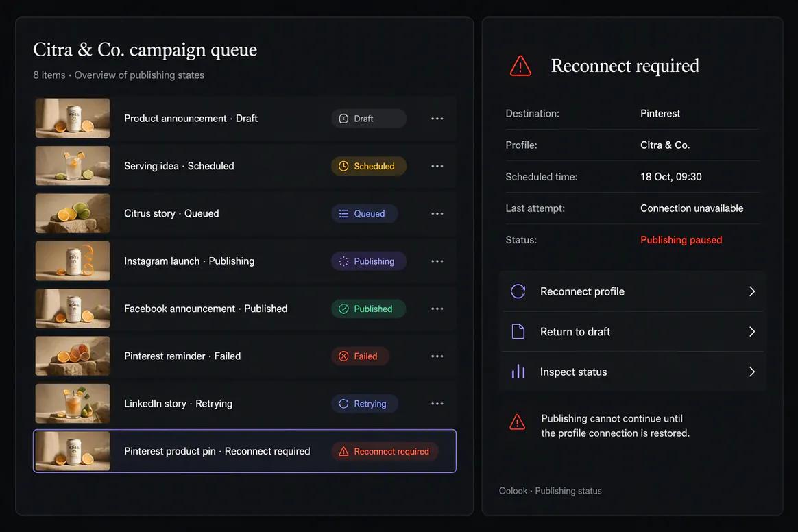Click the Publishing status badge
The height and width of the screenshot is (532, 798).
[369, 261]
